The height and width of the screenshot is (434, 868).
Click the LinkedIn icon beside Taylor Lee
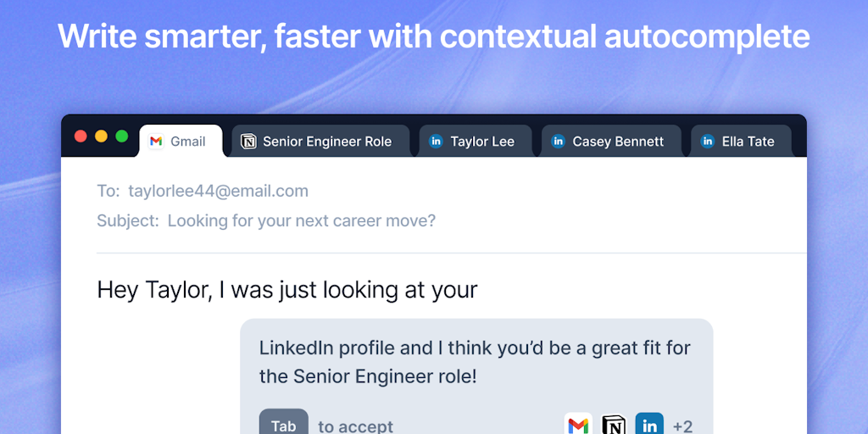click(436, 142)
